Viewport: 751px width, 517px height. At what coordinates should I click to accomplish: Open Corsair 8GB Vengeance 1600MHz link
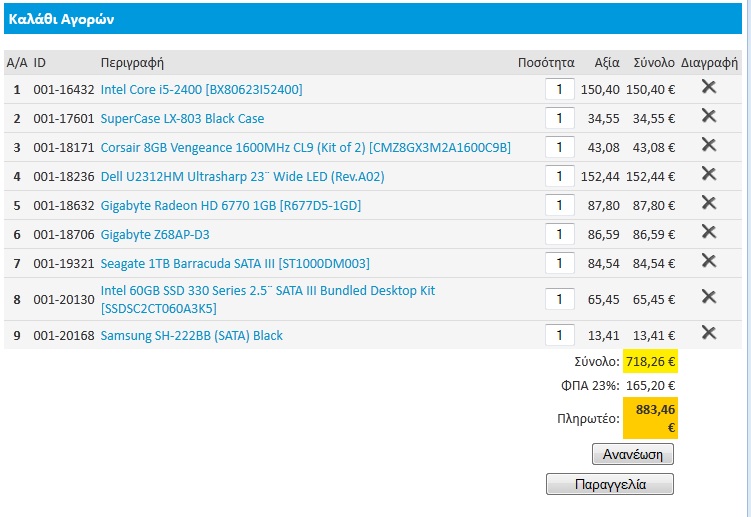(306, 148)
